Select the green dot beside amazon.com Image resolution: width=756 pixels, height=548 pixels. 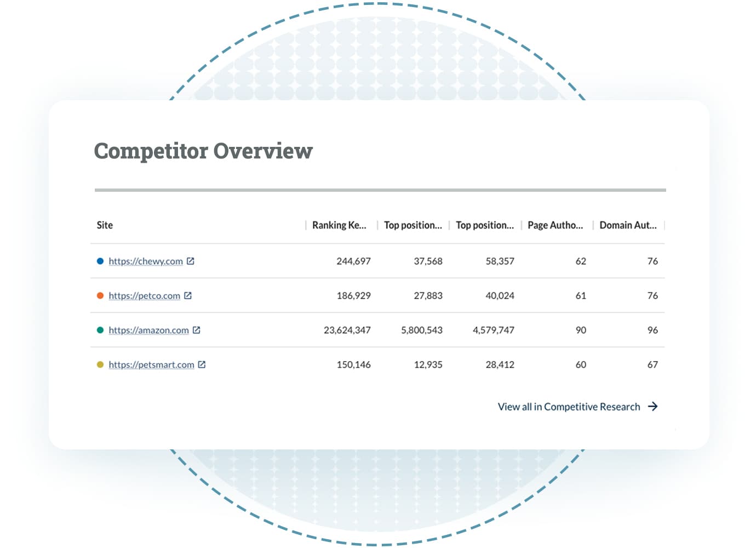pos(100,330)
